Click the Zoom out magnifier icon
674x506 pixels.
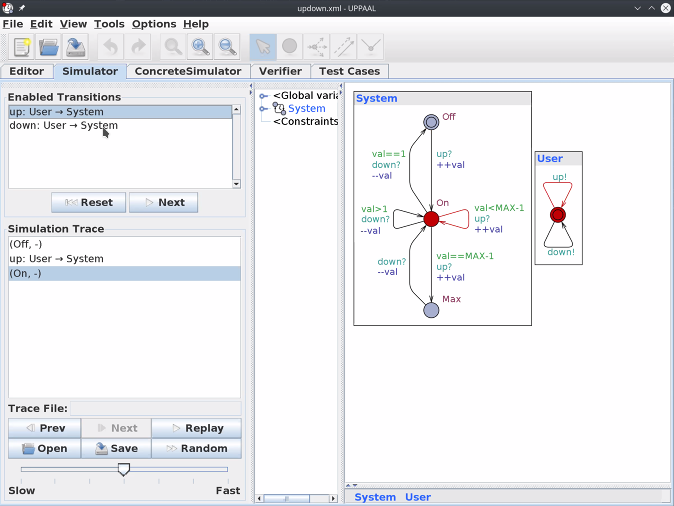tap(227, 46)
